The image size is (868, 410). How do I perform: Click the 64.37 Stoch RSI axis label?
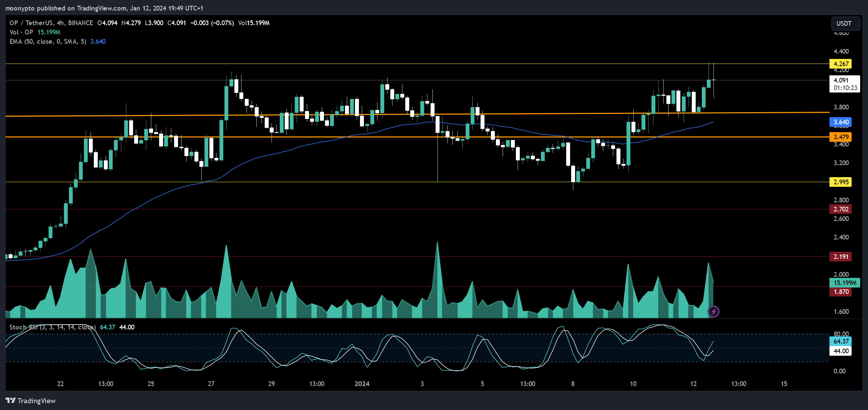841,341
